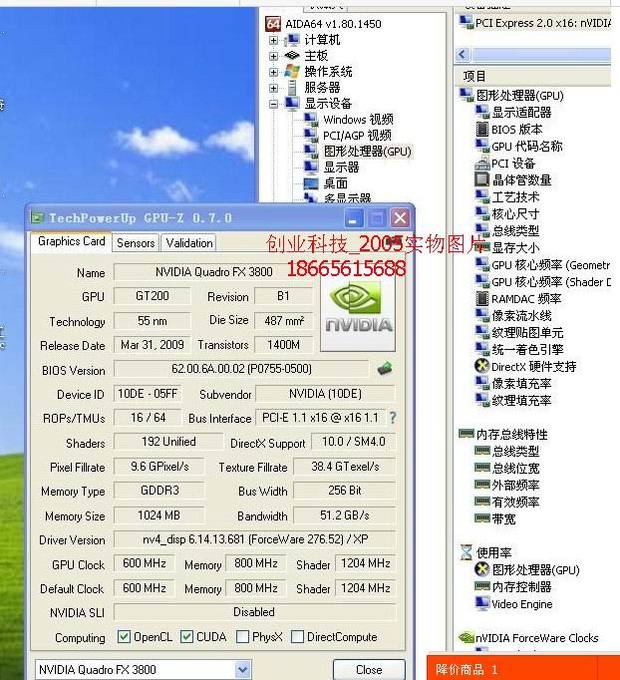Select the 有效频率 row text

point(516,502)
